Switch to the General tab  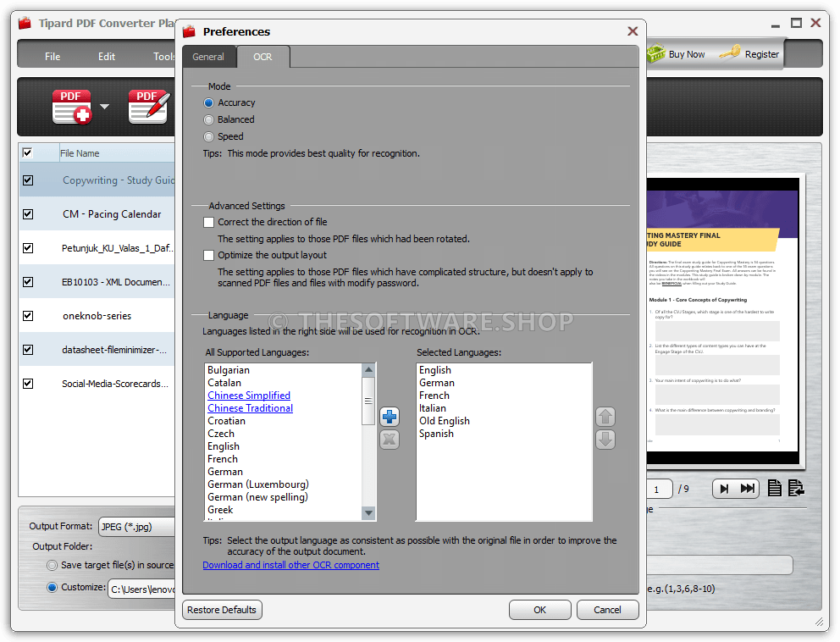(x=208, y=57)
